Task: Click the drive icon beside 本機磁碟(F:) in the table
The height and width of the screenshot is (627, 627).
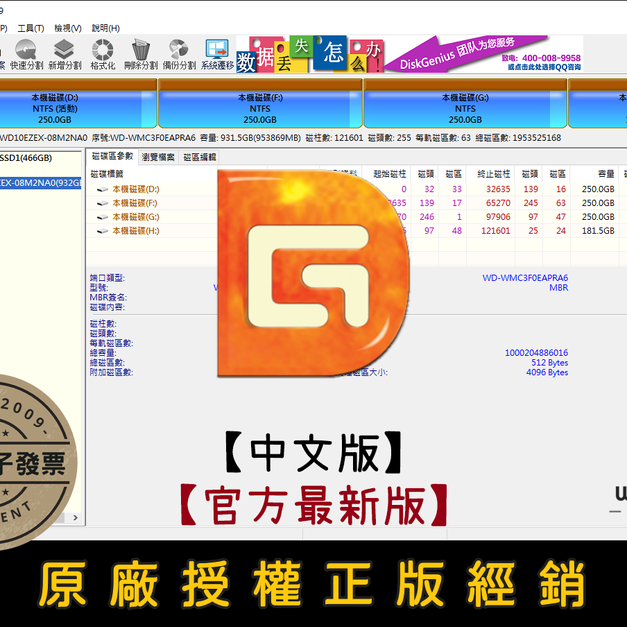Action: 103,203
